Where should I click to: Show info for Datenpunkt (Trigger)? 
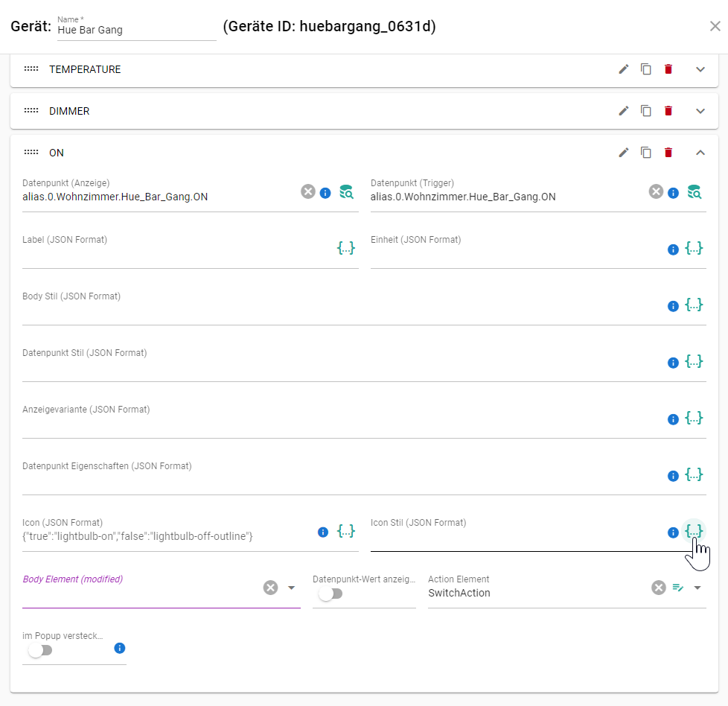(x=673, y=193)
